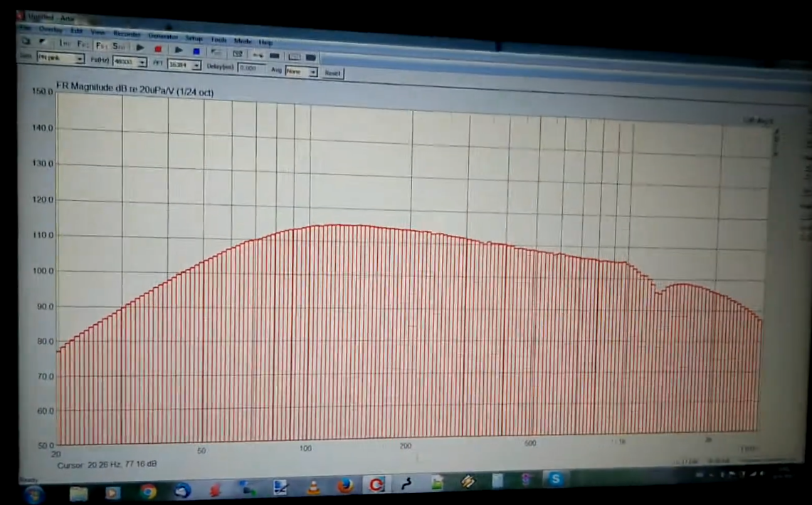
Task: Click the active red C taskbar icon
Action: click(376, 484)
